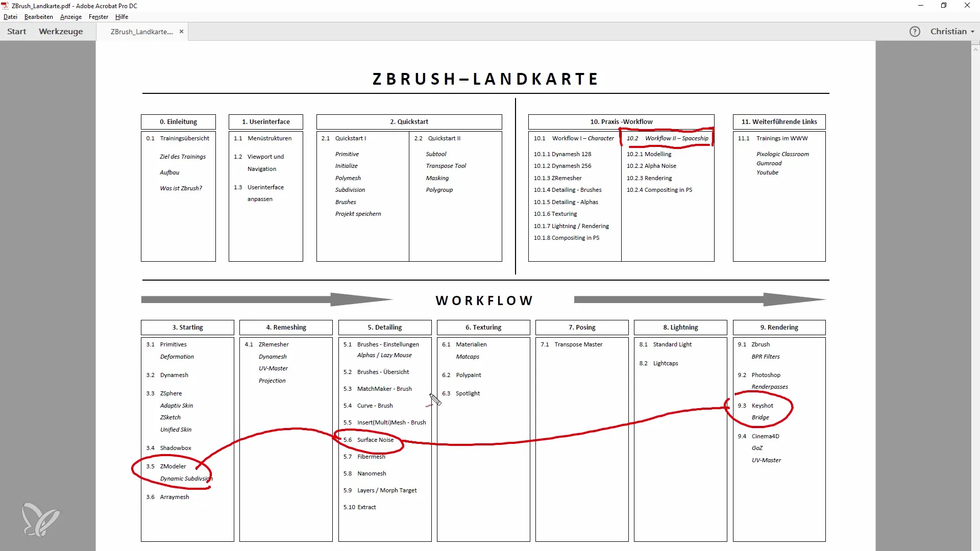Click the Hilfe menu item
The height and width of the screenshot is (551, 980).
[122, 16]
